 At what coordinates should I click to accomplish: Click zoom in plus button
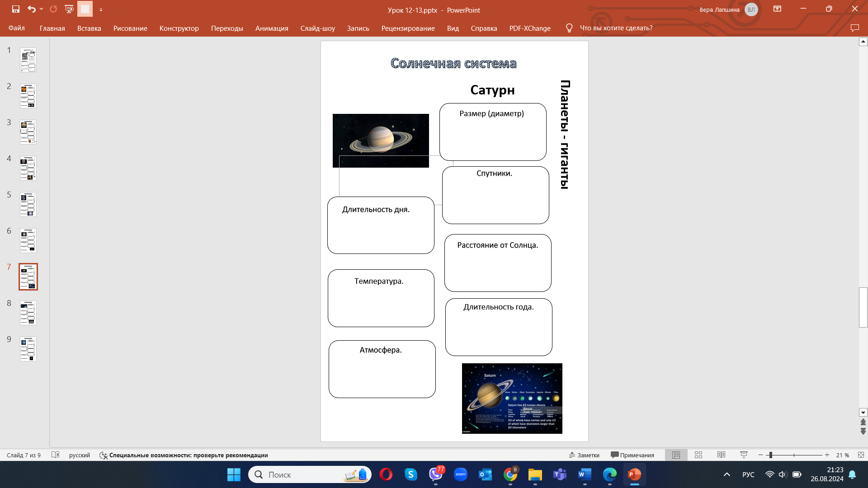[x=827, y=455]
